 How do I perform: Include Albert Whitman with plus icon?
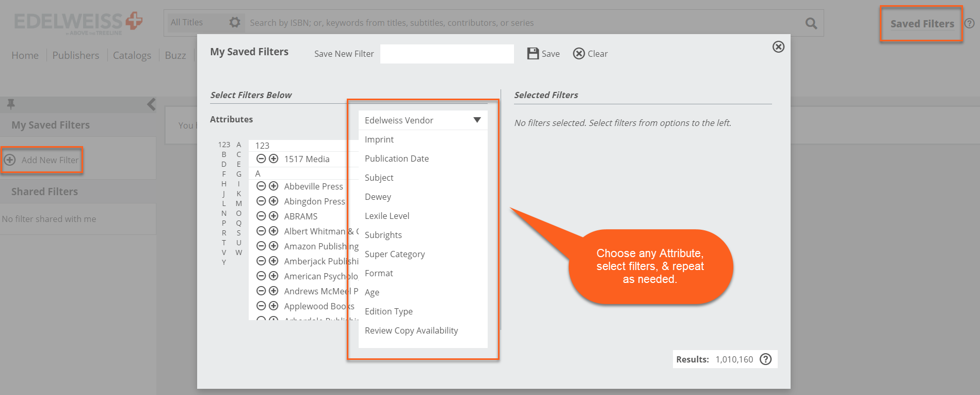[274, 231]
